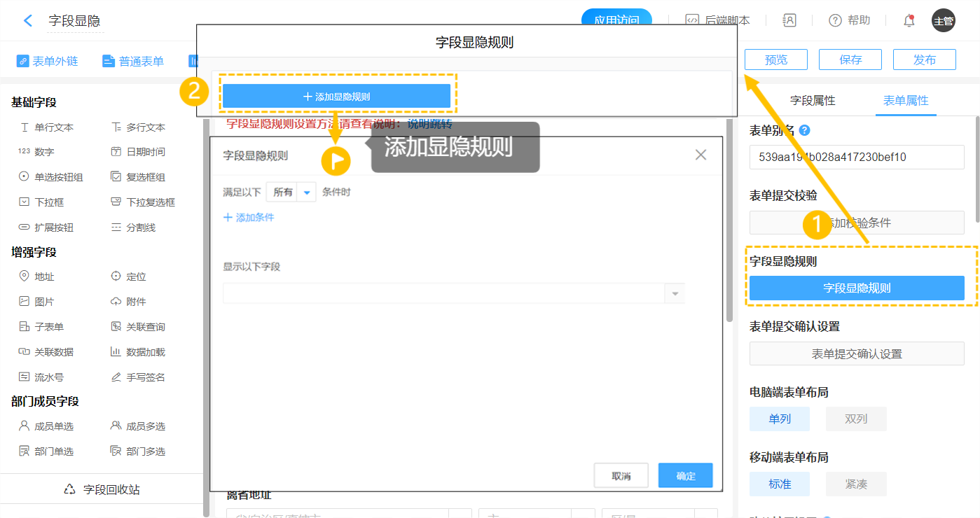Select 双列 desktop layout option

pyautogui.click(x=855, y=419)
